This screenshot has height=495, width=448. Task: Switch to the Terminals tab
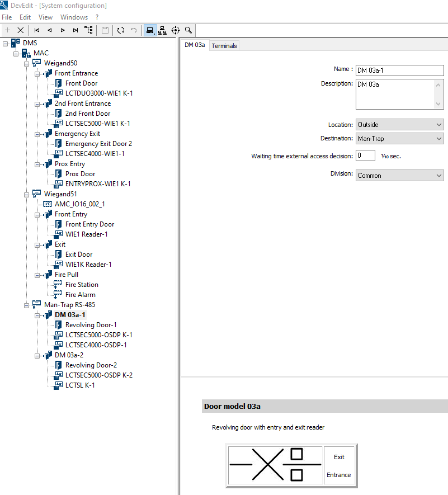(x=224, y=46)
